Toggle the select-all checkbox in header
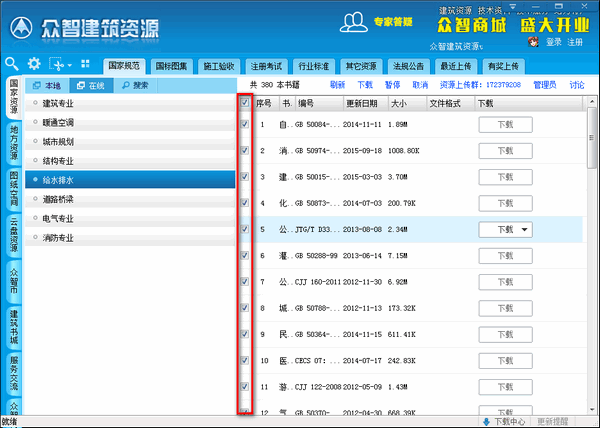 click(245, 102)
